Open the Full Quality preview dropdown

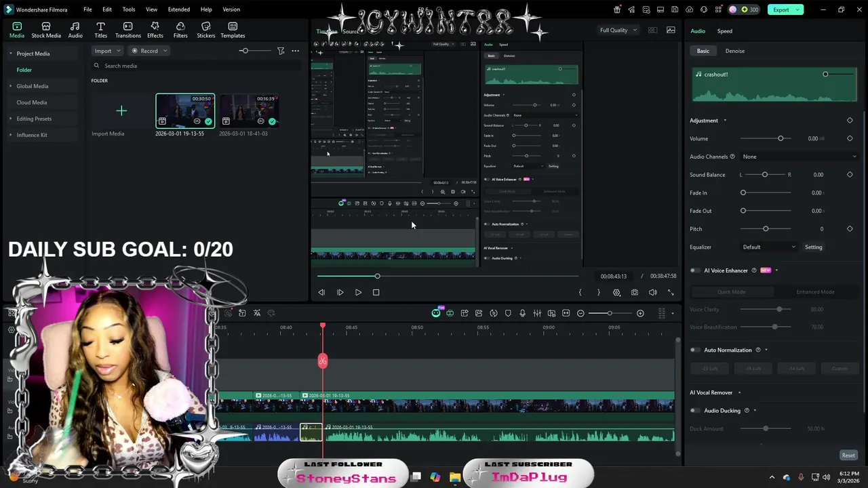618,30
